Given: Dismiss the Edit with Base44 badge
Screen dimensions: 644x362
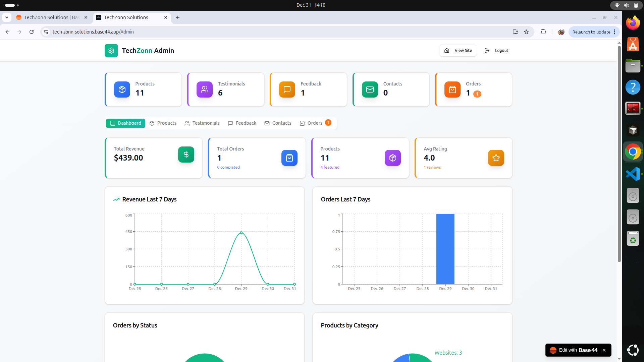Looking at the screenshot, I should (x=604, y=350).
